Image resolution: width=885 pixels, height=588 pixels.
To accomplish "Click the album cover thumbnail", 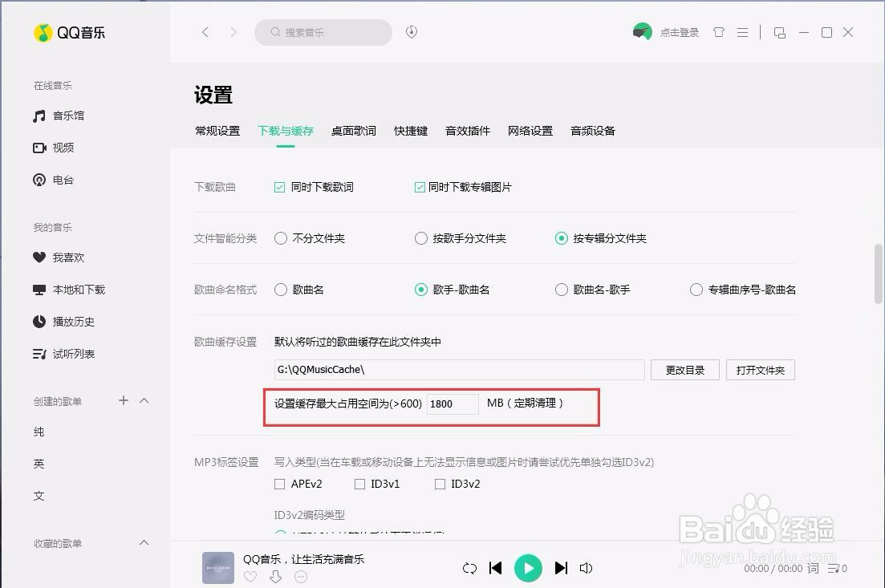I will pos(218,568).
